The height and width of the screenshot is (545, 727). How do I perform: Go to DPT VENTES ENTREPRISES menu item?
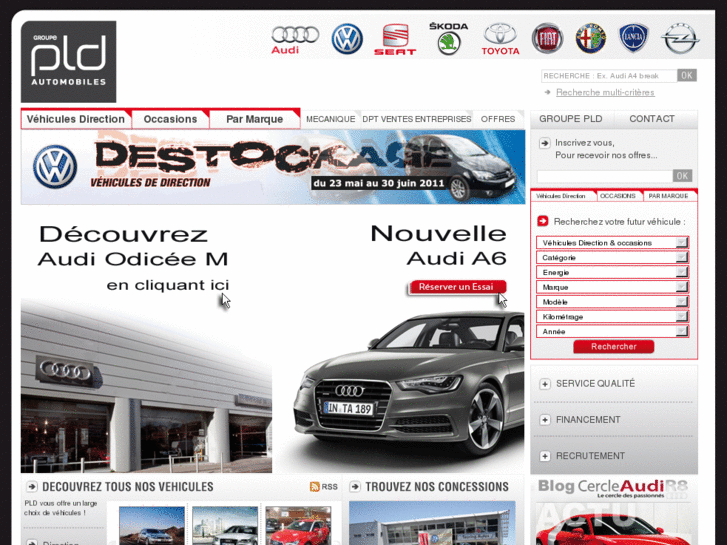416,119
